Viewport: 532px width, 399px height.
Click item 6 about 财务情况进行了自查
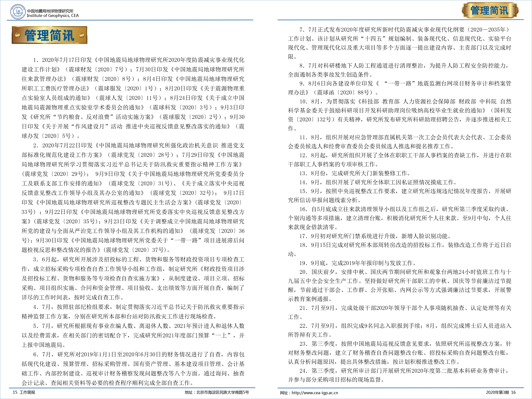(133, 368)
